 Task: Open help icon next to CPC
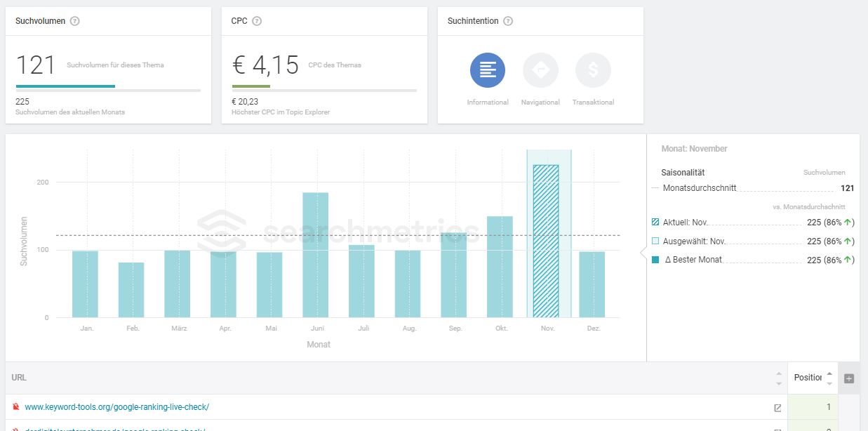coord(257,21)
